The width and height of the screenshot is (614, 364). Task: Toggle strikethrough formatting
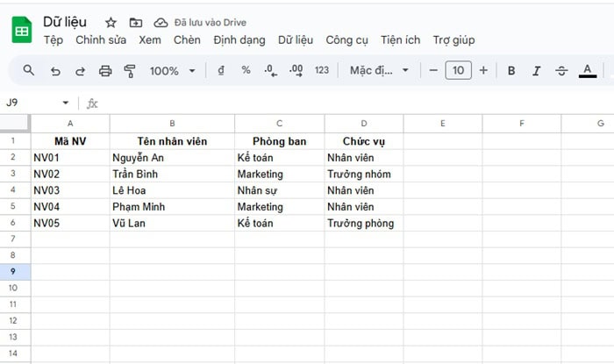click(562, 70)
